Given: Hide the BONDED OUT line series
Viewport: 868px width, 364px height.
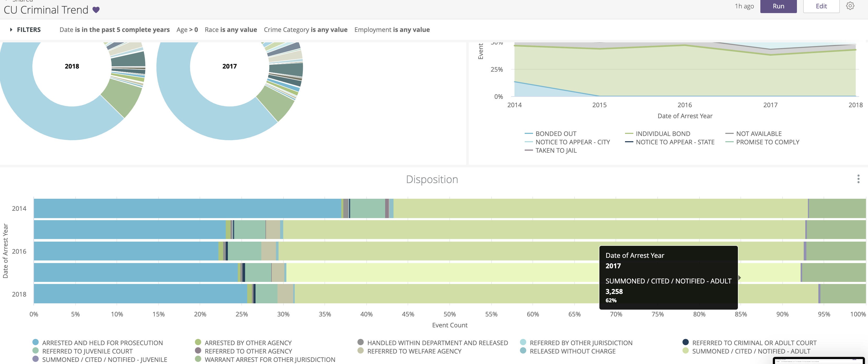Looking at the screenshot, I should tap(556, 134).
